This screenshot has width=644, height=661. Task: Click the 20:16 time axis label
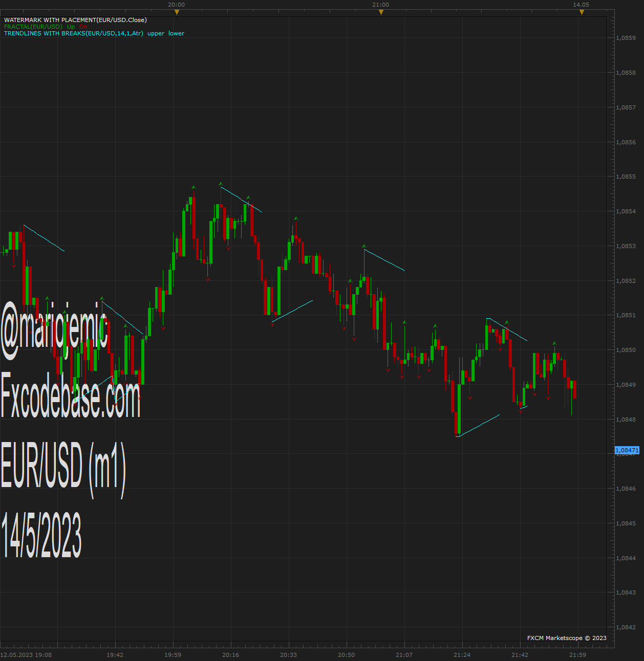tap(231, 655)
